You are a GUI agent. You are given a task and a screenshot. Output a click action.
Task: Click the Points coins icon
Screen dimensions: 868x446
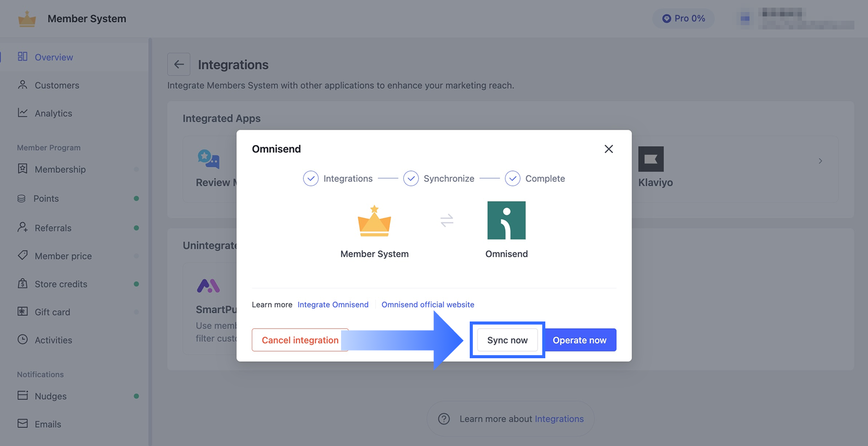[x=21, y=199]
